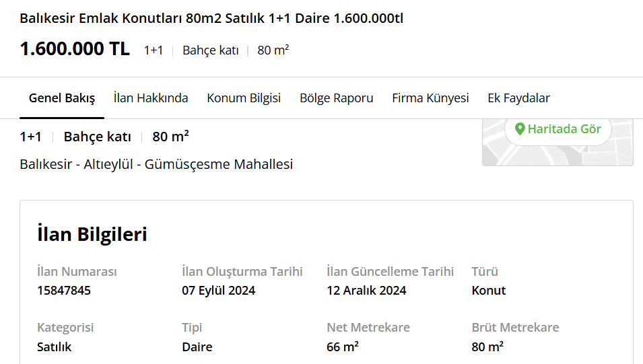Click the listing number 15847845
The width and height of the screenshot is (643, 364).
[x=64, y=291]
